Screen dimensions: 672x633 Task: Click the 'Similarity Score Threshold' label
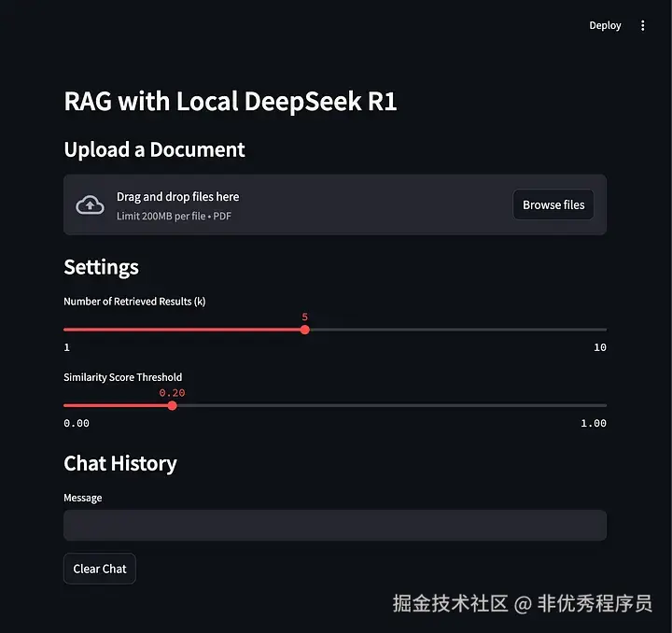coord(122,377)
